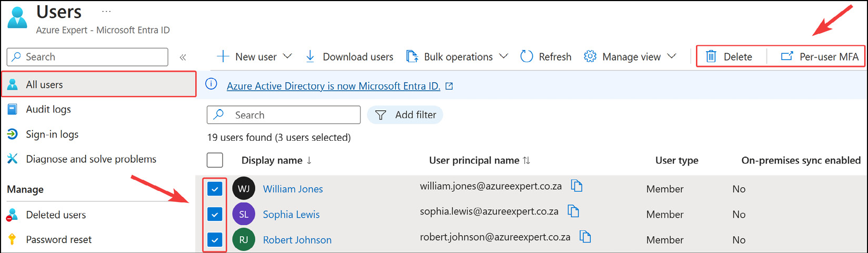Click sophia.lewis@azureexpert.co.za text
The width and height of the screenshot is (868, 253).
489,211
